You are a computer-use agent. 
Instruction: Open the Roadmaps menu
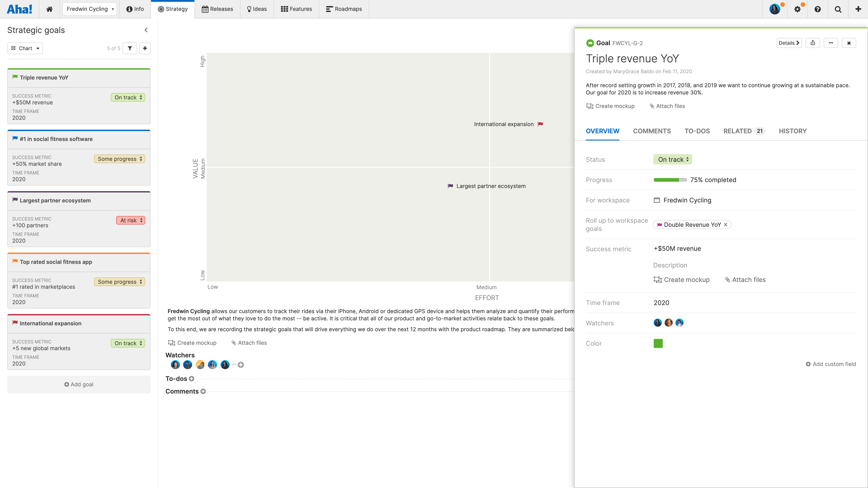coord(344,9)
